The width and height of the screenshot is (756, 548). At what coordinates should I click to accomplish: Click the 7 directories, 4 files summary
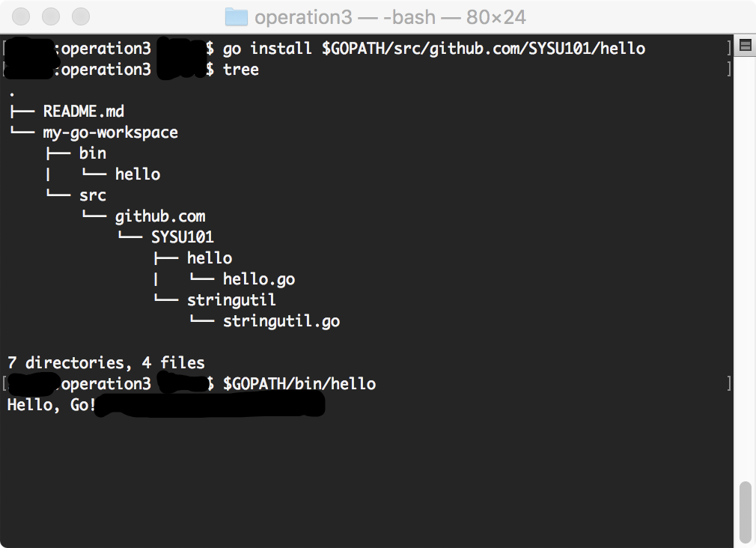click(106, 363)
